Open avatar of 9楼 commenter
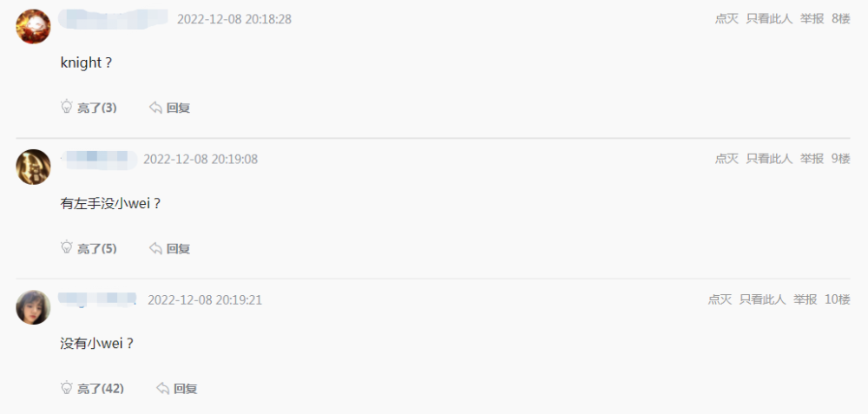 coord(33,167)
